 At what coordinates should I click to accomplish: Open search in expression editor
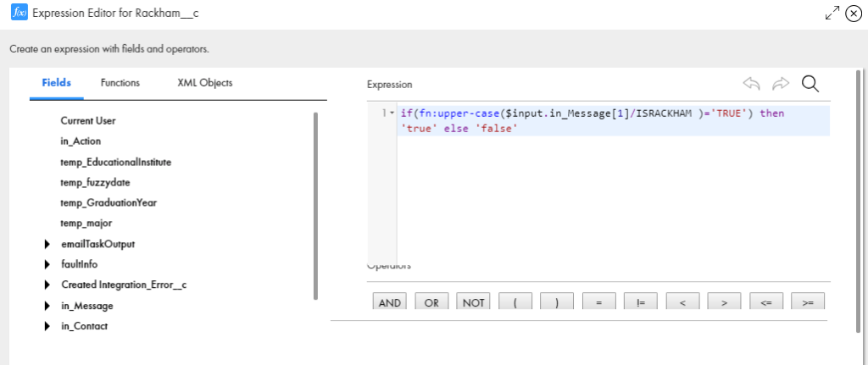pyautogui.click(x=810, y=83)
